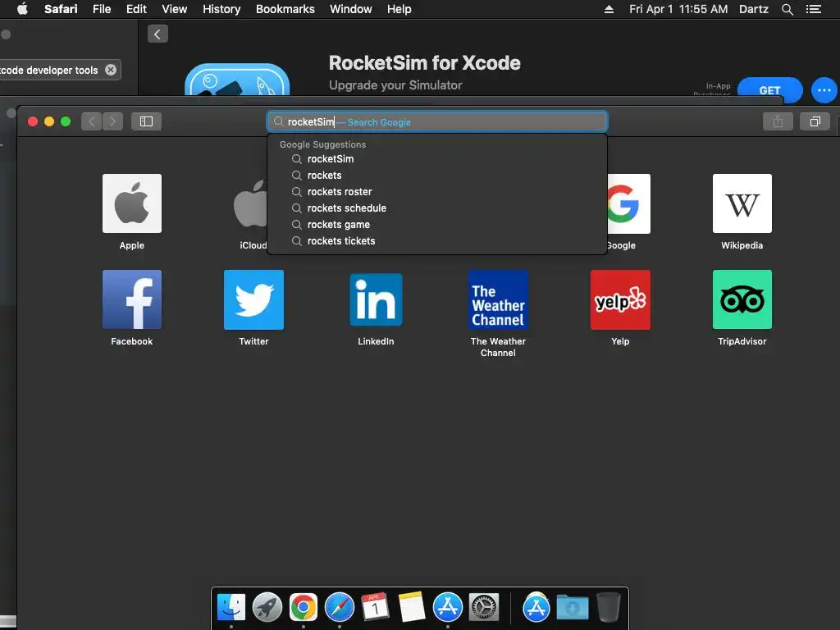This screenshot has width=840, height=630.
Task: Open the Google favorite tile
Action: pos(629,203)
